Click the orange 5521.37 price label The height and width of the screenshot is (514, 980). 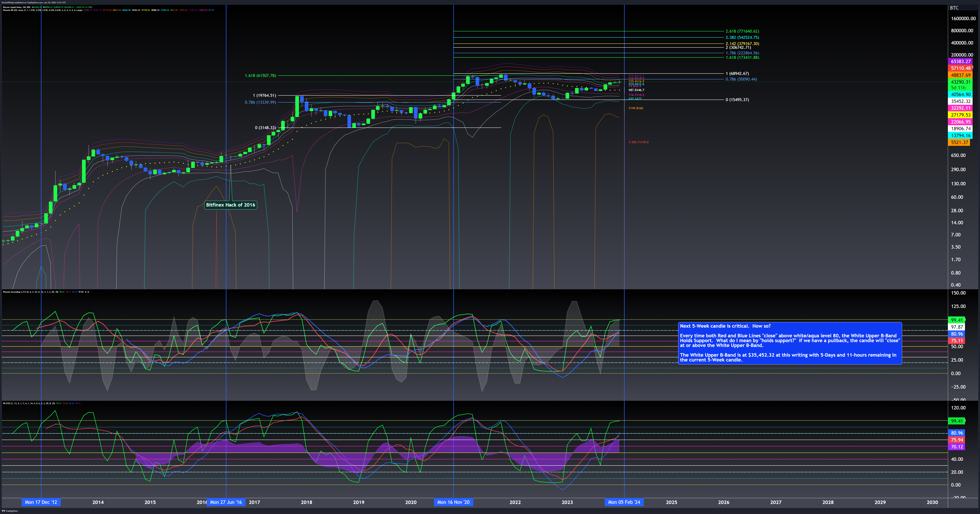[959, 143]
